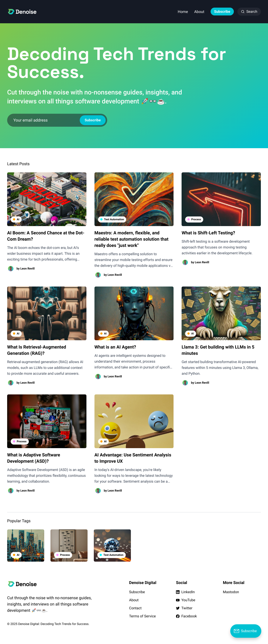268x644 pixels.
Task: Open Terms of Service link
Action: click(142, 616)
